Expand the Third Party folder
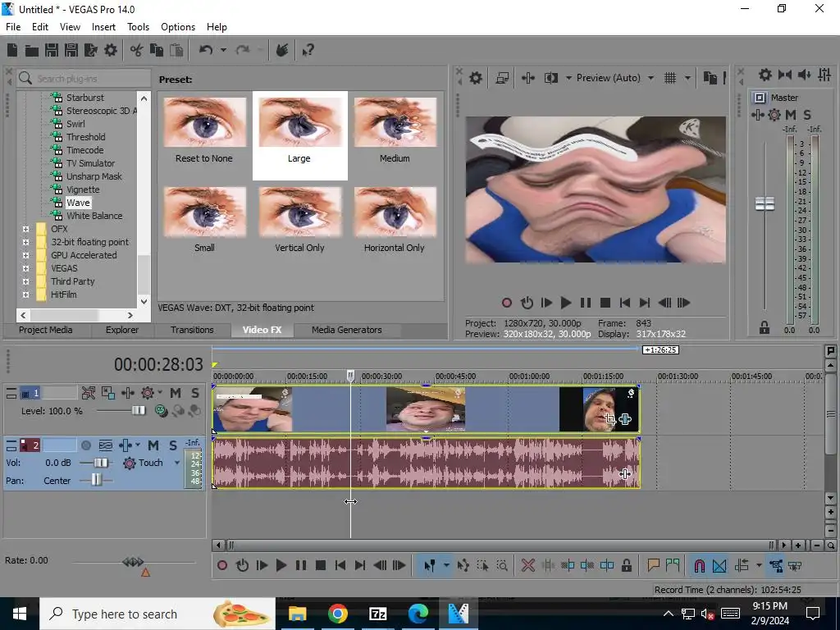The width and height of the screenshot is (840, 630). click(x=25, y=281)
